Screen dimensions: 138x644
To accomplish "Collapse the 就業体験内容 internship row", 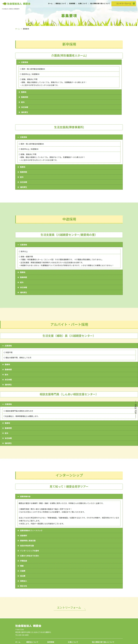I will (69, 497).
